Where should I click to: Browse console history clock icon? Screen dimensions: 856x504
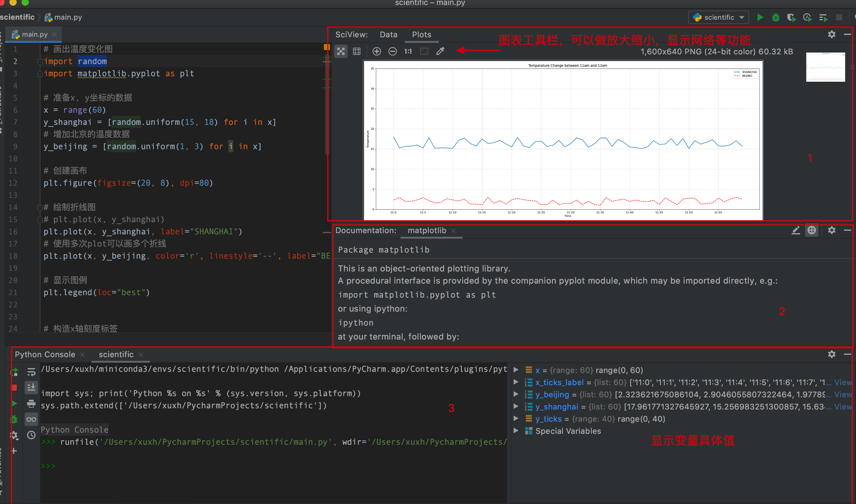tap(31, 435)
